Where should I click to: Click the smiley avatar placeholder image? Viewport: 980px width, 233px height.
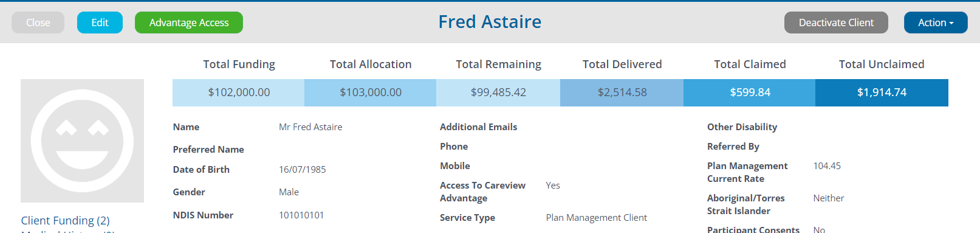(x=82, y=141)
